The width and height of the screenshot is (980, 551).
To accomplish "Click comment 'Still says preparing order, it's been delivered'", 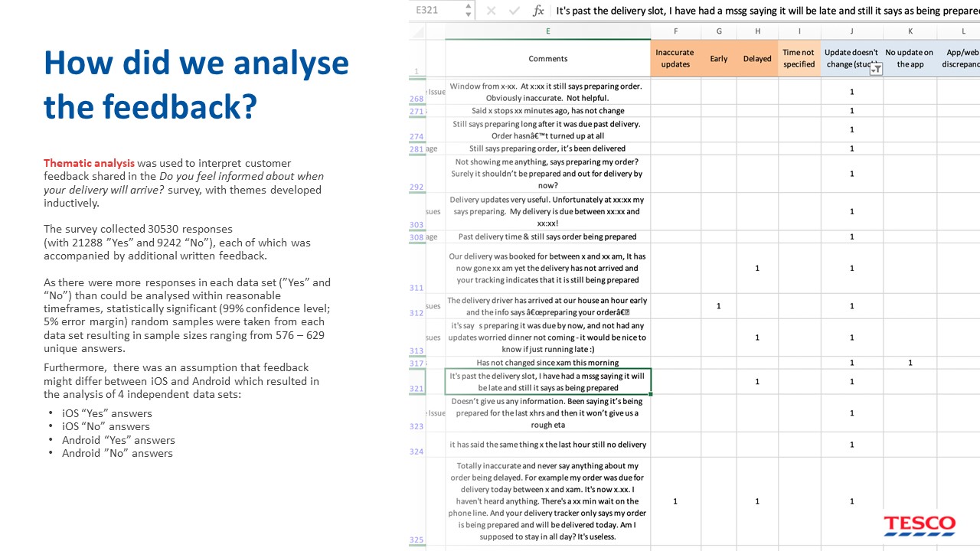I will pos(548,148).
